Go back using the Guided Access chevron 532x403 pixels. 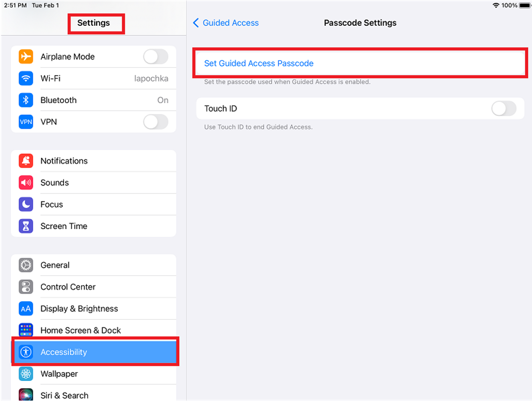click(x=196, y=23)
